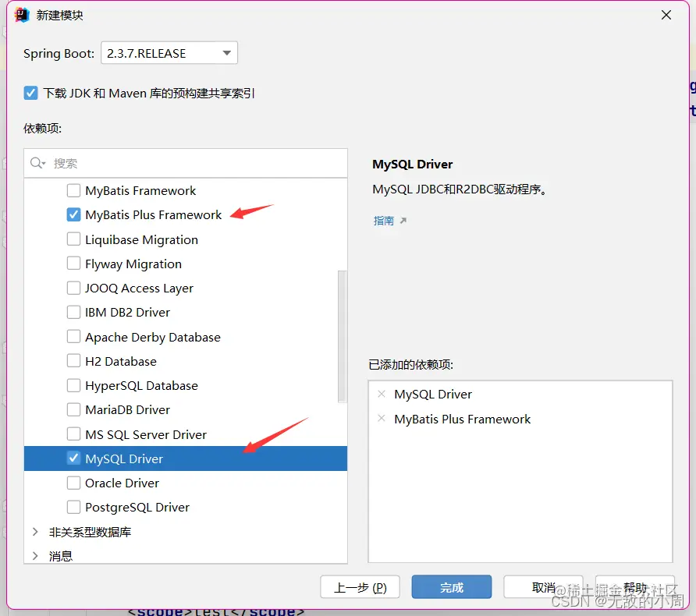Check Apache Derby Database
This screenshot has width=696, height=616.
tap(73, 337)
